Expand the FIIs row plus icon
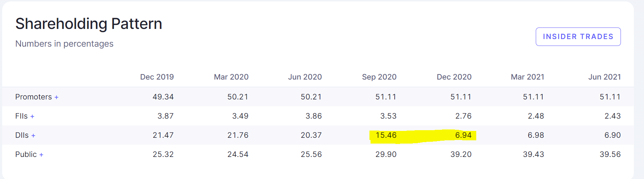 point(32,116)
